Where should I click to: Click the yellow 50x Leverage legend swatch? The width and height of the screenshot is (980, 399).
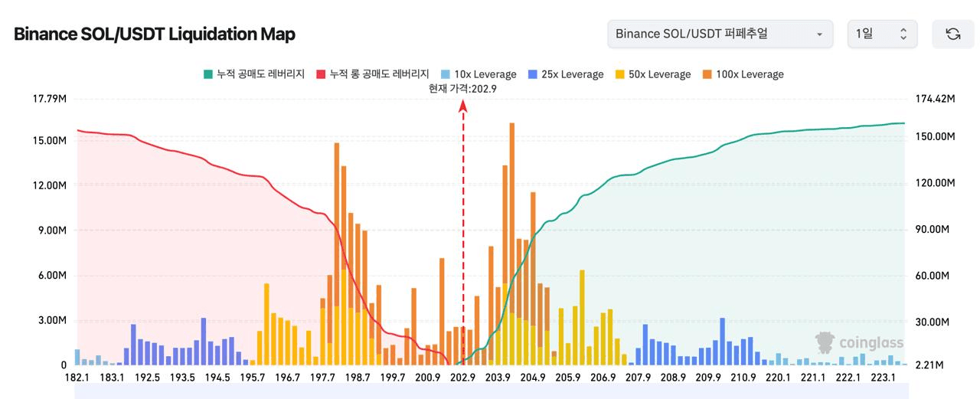619,74
